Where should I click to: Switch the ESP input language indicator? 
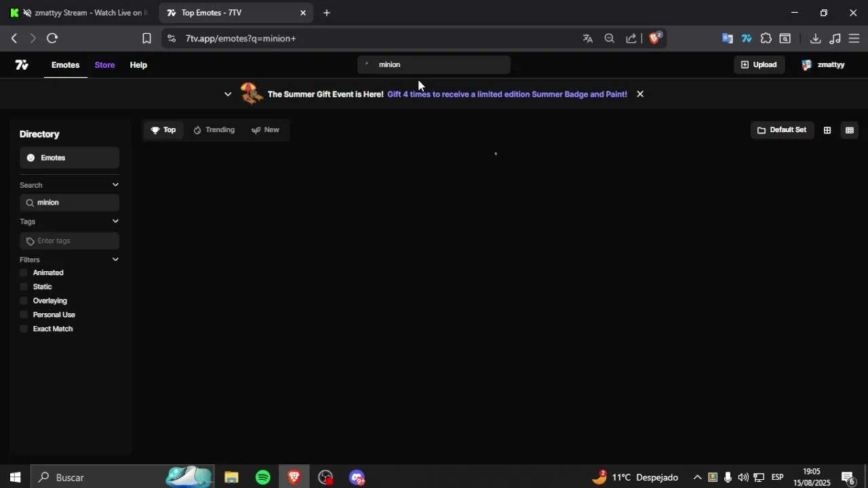pyautogui.click(x=777, y=478)
